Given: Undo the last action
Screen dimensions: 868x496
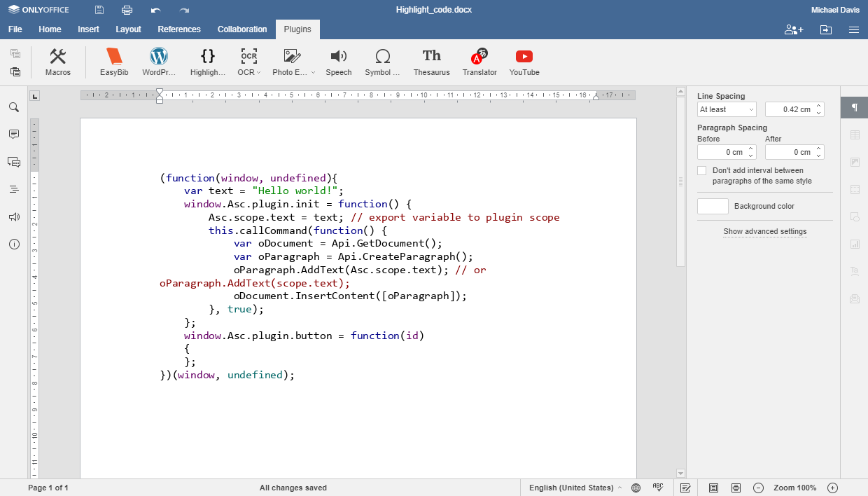Looking at the screenshot, I should coord(155,10).
